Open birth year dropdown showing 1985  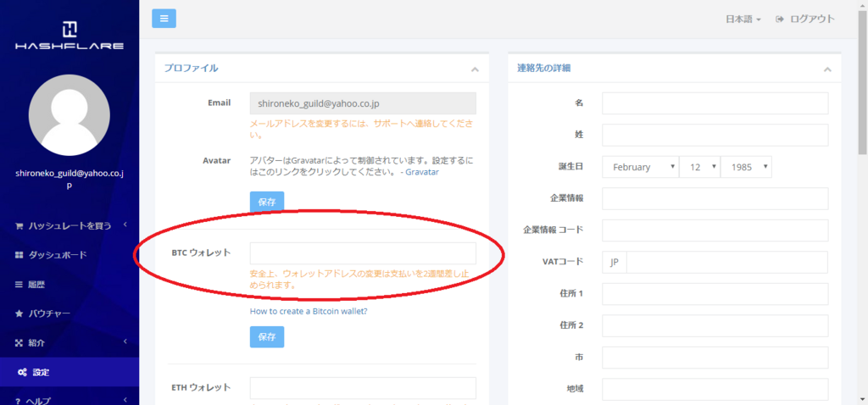pyautogui.click(x=746, y=167)
